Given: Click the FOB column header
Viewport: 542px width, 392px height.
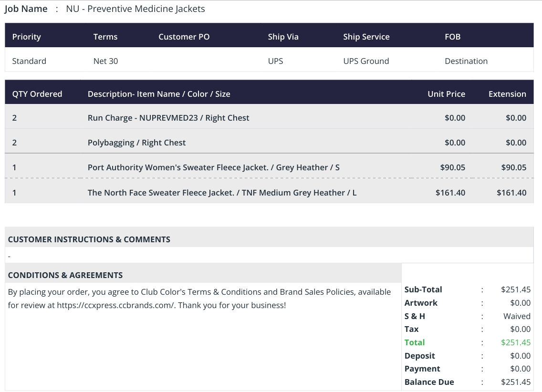Looking at the screenshot, I should tap(452, 37).
